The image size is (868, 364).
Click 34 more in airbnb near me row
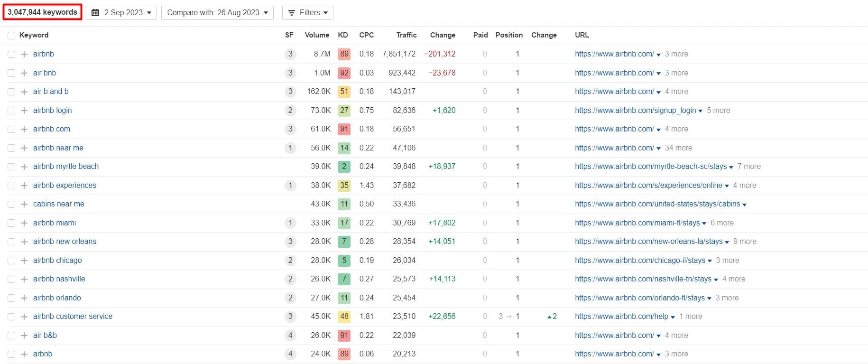(x=678, y=148)
